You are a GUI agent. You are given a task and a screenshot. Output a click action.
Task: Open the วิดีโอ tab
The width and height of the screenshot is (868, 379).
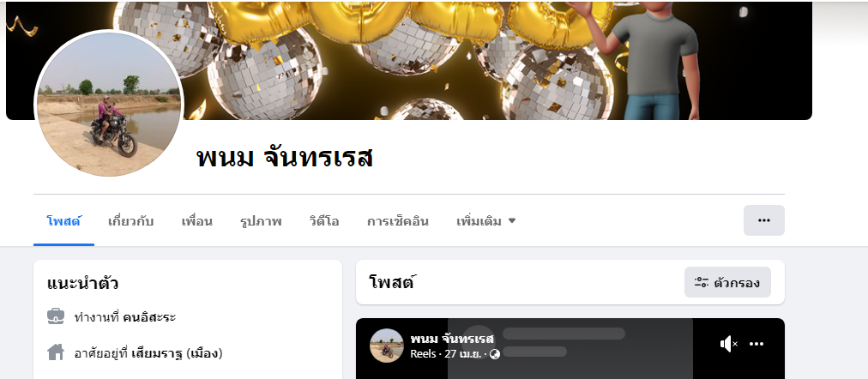[324, 221]
